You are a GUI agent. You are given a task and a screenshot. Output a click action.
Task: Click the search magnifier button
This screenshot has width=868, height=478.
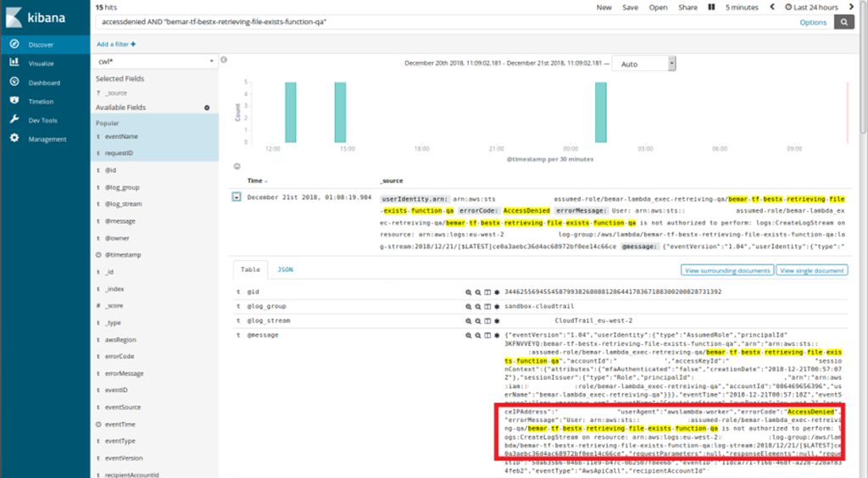click(x=844, y=22)
